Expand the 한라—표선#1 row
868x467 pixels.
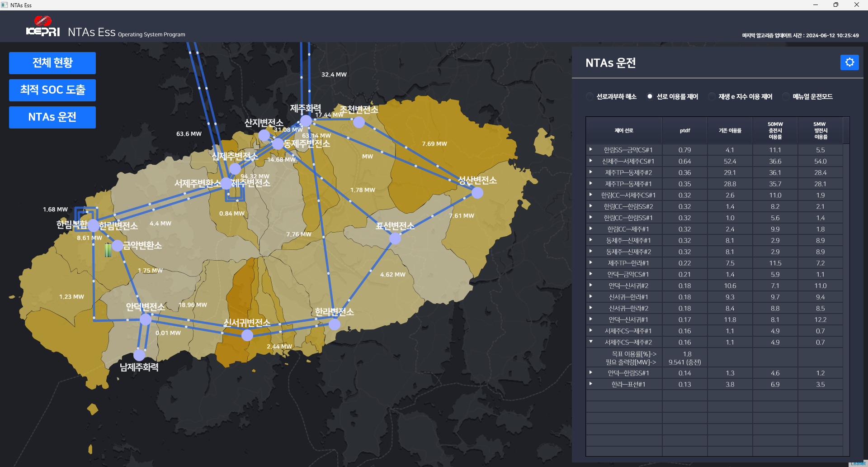click(590, 384)
